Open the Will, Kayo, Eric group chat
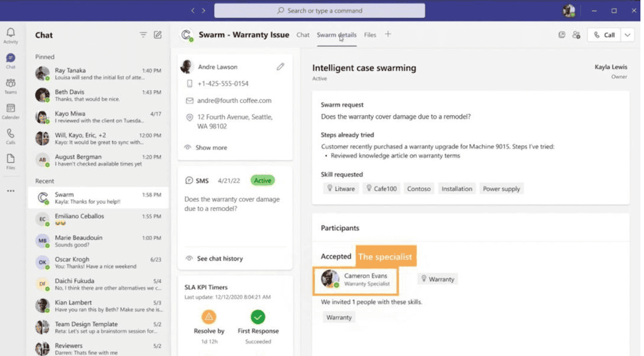 pyautogui.click(x=98, y=139)
